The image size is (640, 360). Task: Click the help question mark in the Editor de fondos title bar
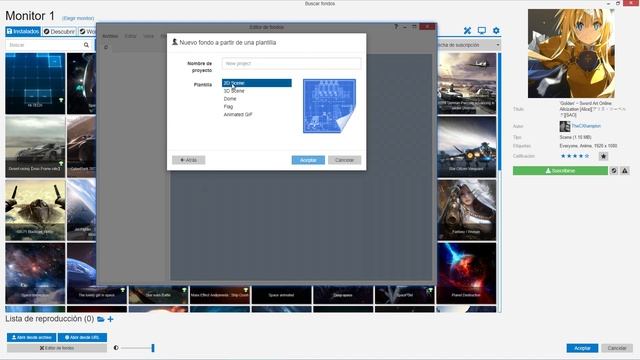[396, 27]
